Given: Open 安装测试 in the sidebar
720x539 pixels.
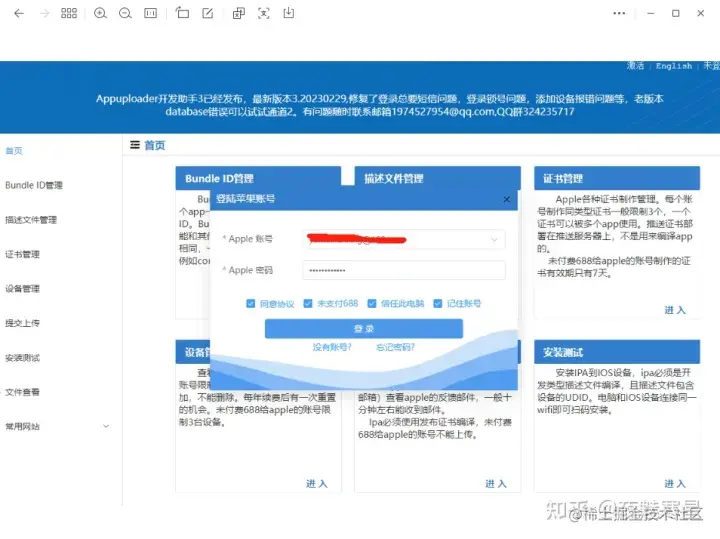Looking at the screenshot, I should [22, 358].
